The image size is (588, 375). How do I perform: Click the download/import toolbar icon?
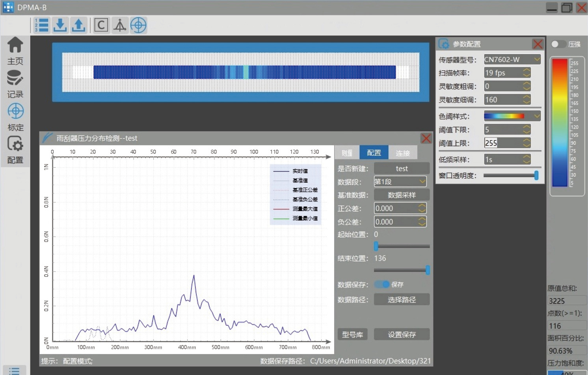[60, 25]
